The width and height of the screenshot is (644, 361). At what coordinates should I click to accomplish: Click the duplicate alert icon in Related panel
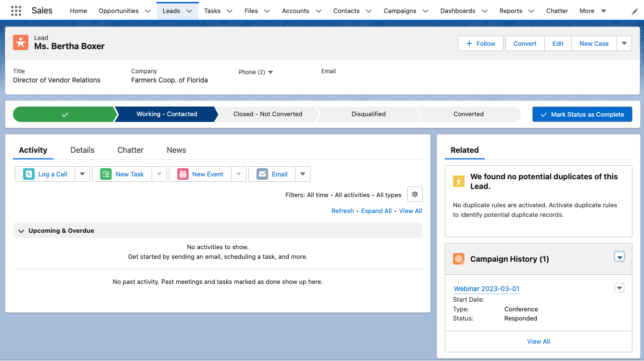[458, 182]
